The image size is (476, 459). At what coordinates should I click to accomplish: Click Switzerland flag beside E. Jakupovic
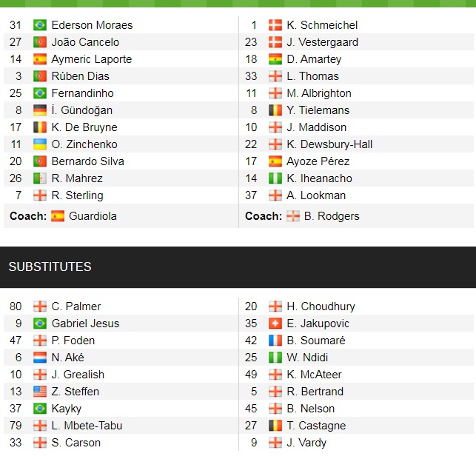pos(275,324)
